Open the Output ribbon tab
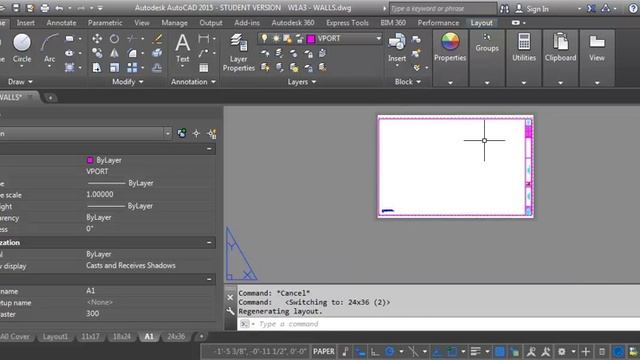This screenshot has height=360, width=640. tap(211, 23)
